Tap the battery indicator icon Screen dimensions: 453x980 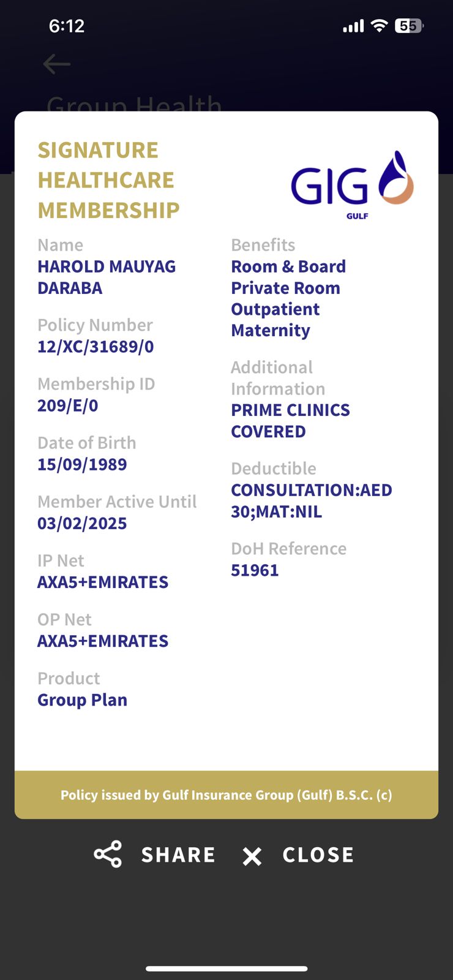409,26
